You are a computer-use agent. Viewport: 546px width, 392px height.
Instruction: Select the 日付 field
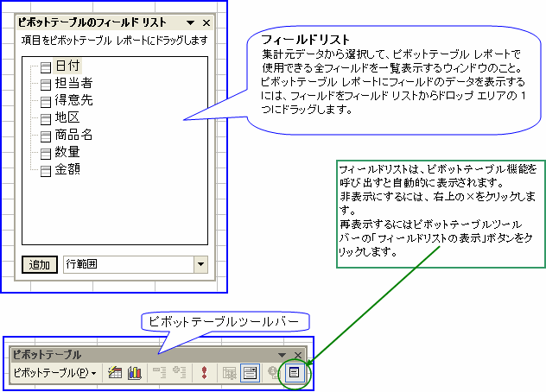(67, 66)
